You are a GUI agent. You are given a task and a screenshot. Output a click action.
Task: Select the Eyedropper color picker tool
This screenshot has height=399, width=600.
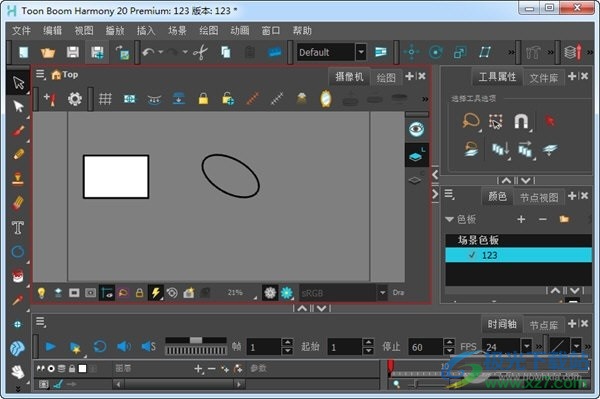click(x=18, y=300)
